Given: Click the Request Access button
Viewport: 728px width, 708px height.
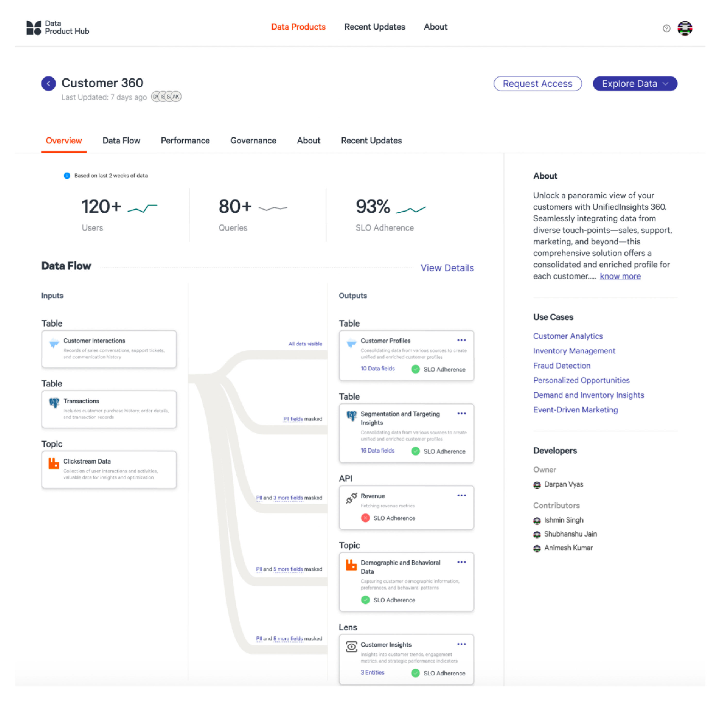Looking at the screenshot, I should [x=537, y=84].
